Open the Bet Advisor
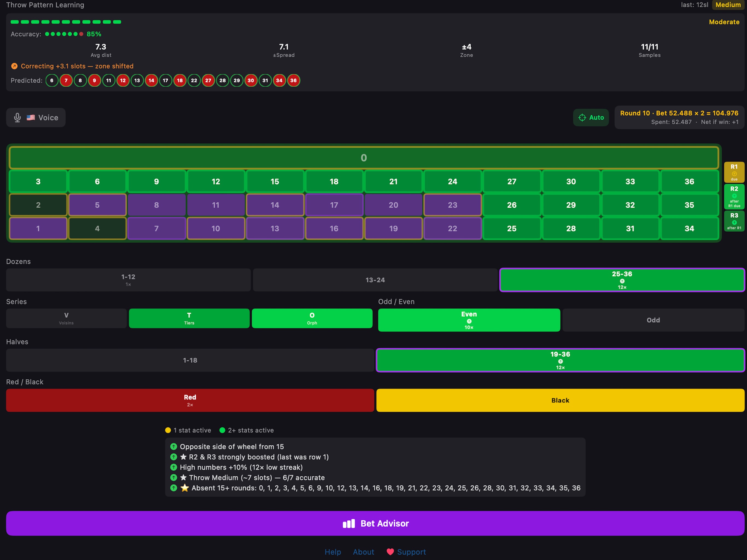 (x=375, y=523)
